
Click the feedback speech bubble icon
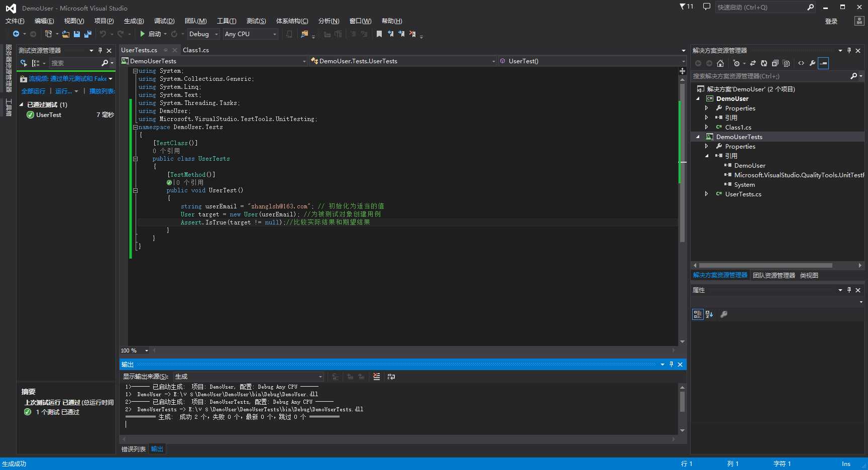click(706, 7)
